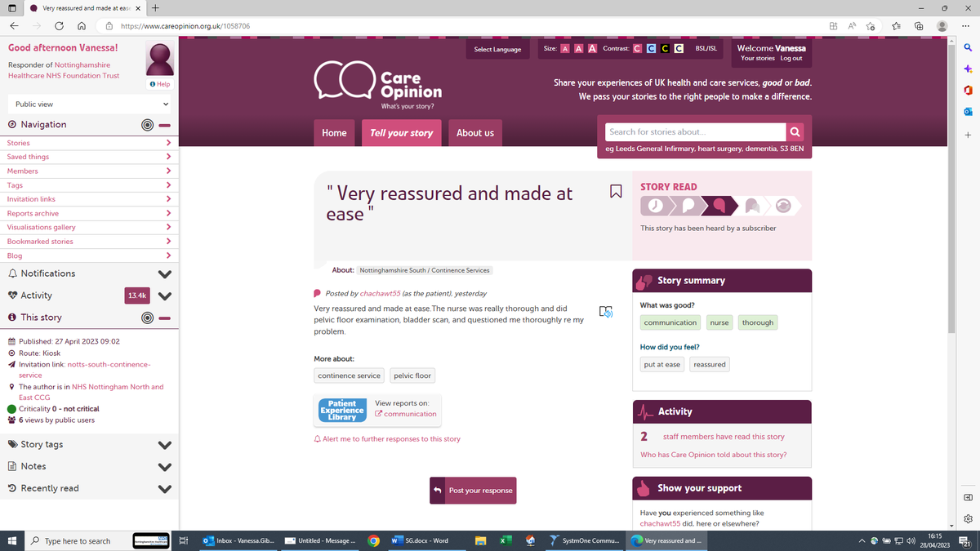Choose the pink contrast C swatch

coord(637,49)
